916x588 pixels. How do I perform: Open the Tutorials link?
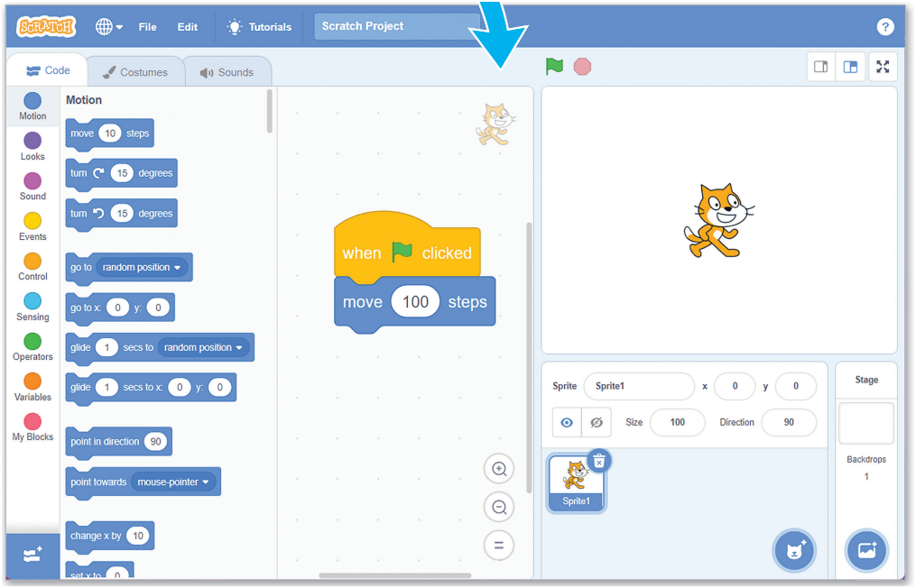pyautogui.click(x=259, y=27)
